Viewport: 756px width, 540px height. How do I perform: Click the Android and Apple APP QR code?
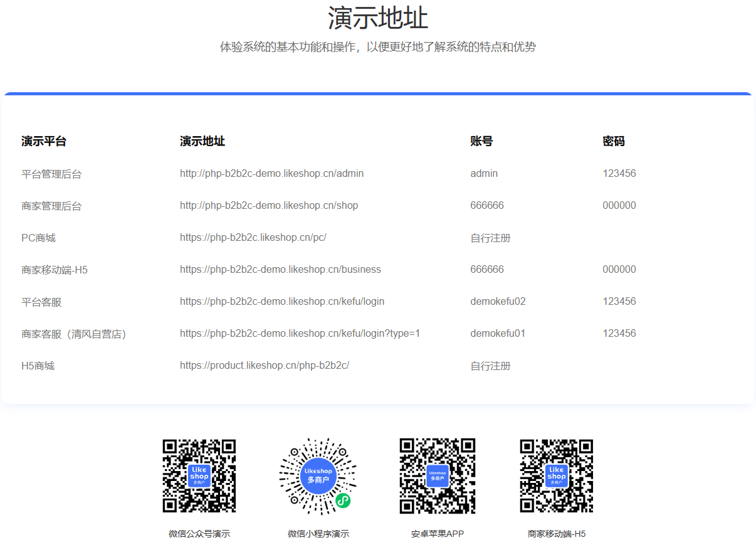click(x=437, y=475)
